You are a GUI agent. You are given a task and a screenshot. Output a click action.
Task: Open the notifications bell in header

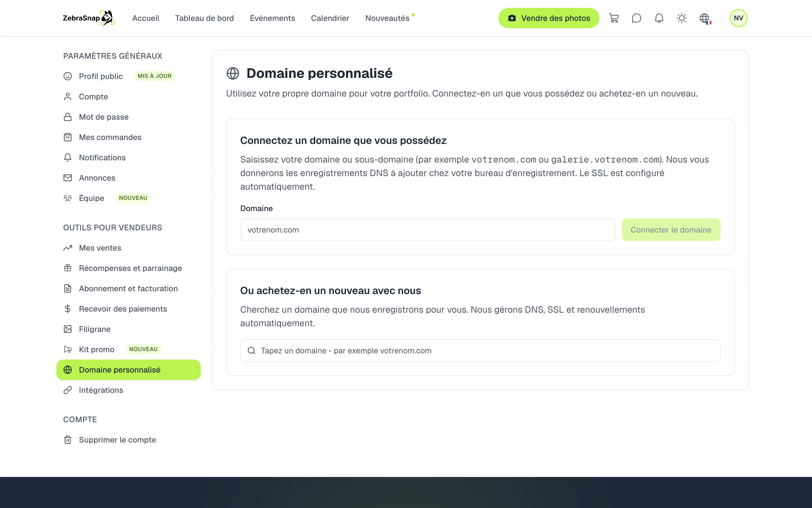tap(659, 18)
